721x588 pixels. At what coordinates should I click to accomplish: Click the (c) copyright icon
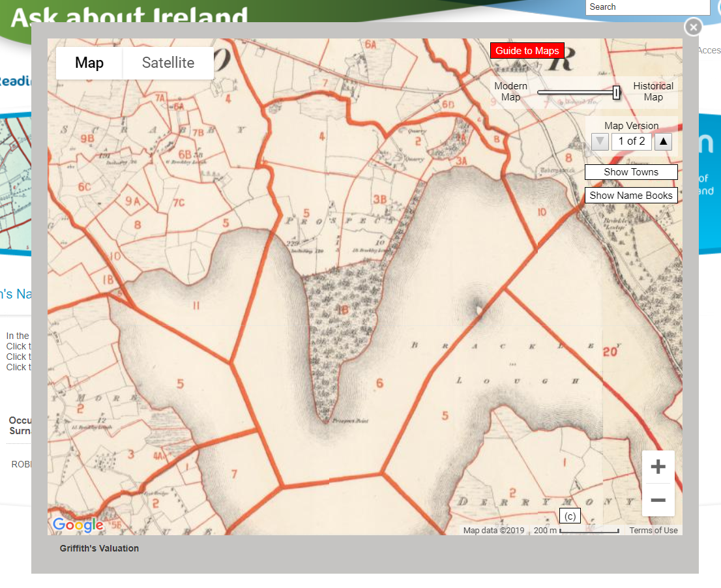coord(569,515)
